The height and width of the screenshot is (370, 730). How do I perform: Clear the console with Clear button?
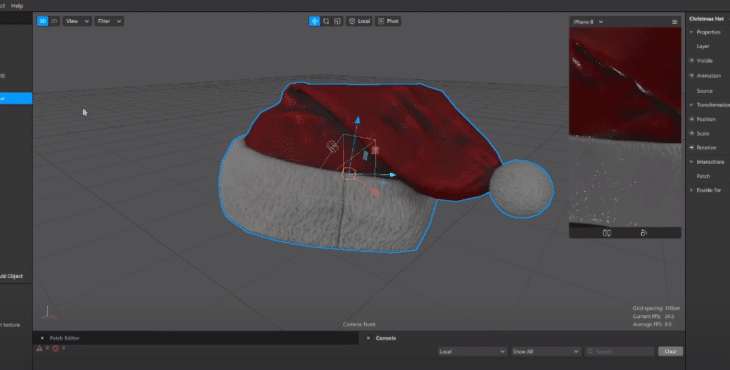coord(670,351)
